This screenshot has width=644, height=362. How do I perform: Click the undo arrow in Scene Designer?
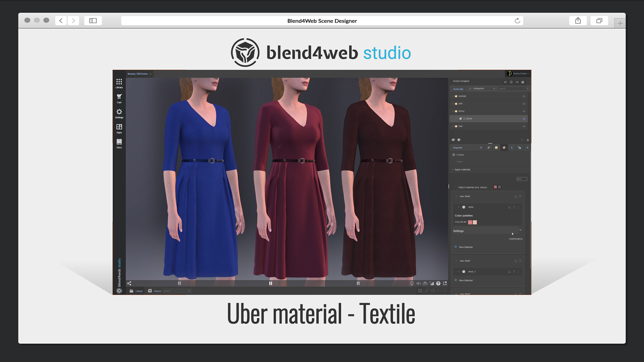[x=505, y=82]
